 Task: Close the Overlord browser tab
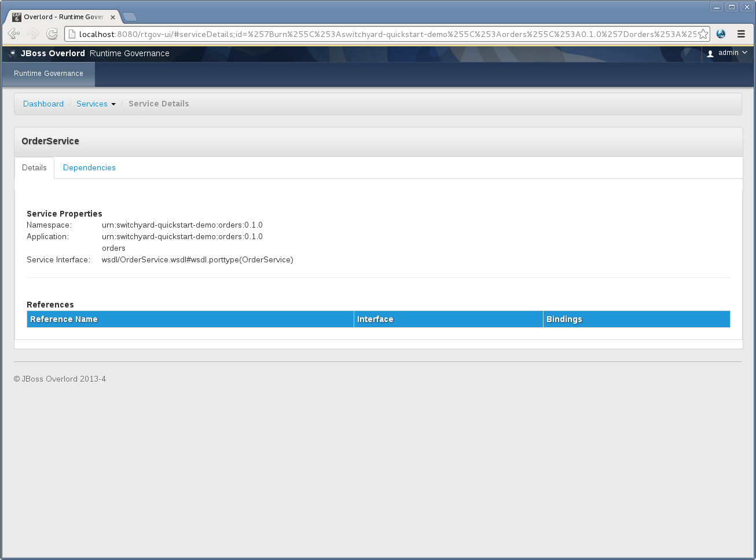(x=113, y=17)
